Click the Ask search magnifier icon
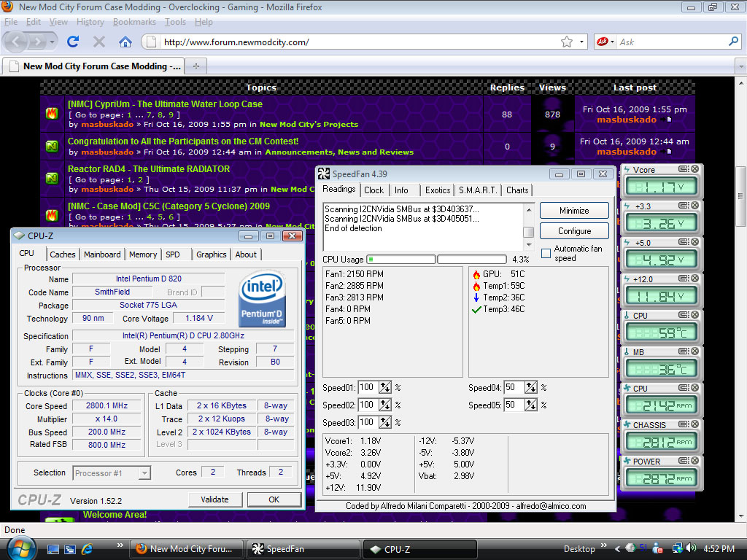The image size is (747, 560). 733,42
